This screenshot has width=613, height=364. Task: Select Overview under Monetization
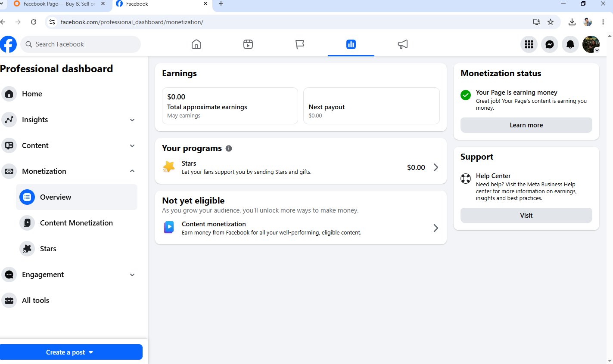(77, 197)
